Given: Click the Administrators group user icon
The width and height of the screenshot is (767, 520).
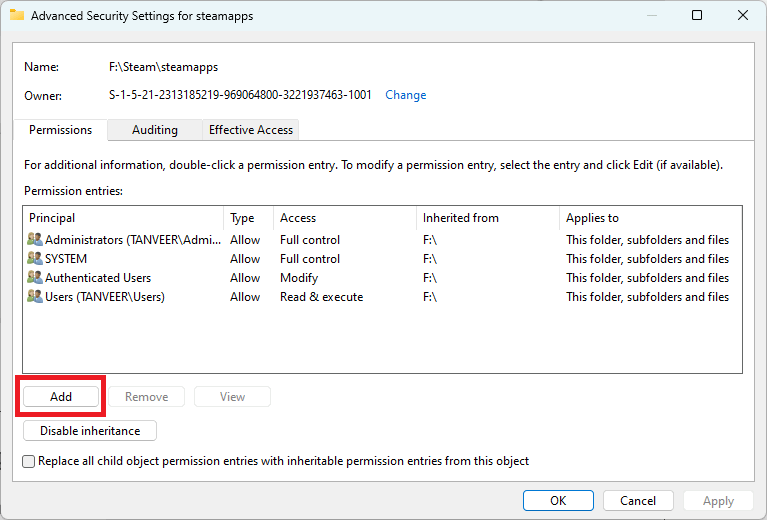Looking at the screenshot, I should click(35, 239).
